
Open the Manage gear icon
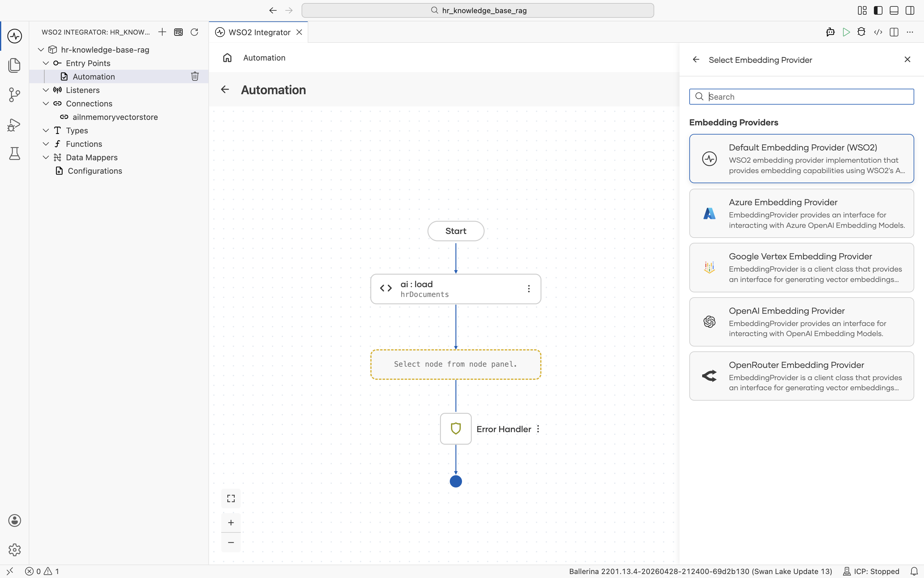[x=14, y=550]
